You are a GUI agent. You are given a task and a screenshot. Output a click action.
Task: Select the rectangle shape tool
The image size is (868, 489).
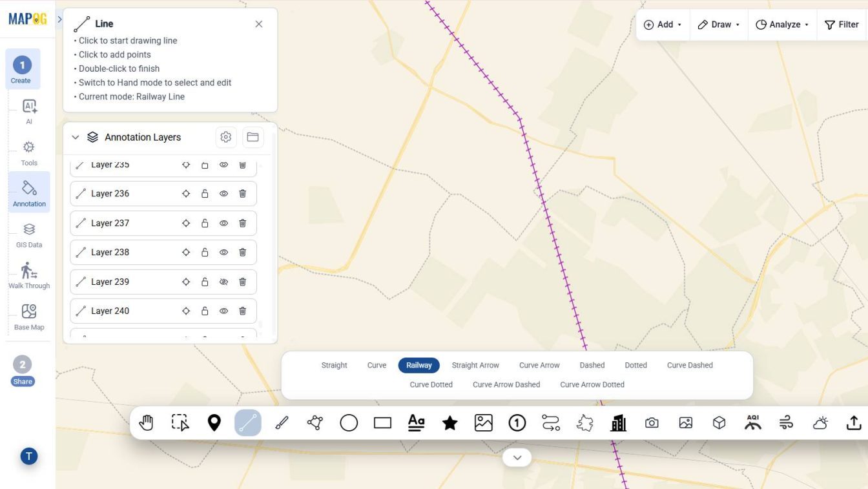tap(382, 423)
